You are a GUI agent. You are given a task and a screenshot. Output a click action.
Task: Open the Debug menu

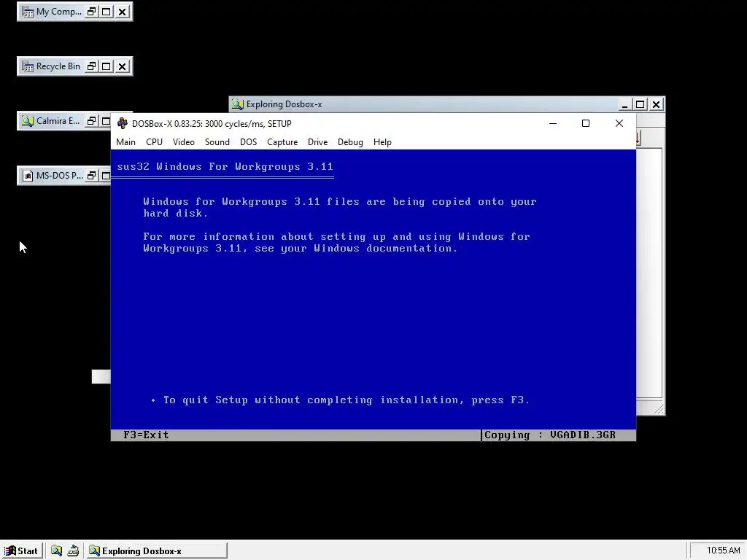[350, 142]
